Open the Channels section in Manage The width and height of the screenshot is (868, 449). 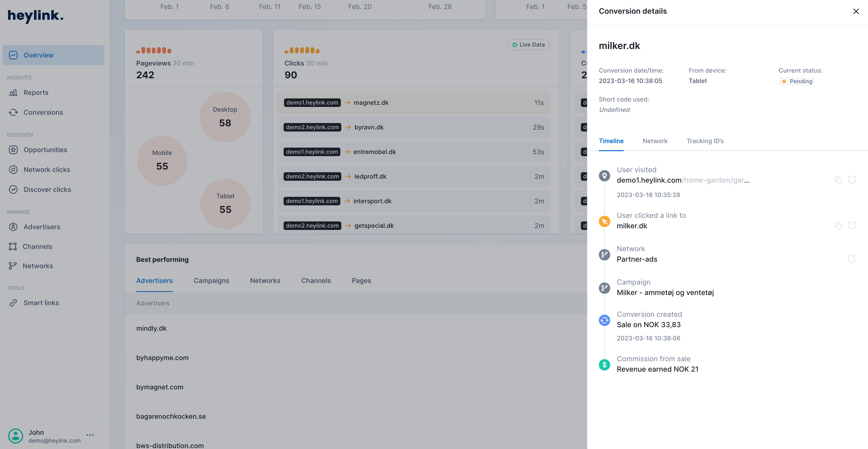click(x=37, y=247)
